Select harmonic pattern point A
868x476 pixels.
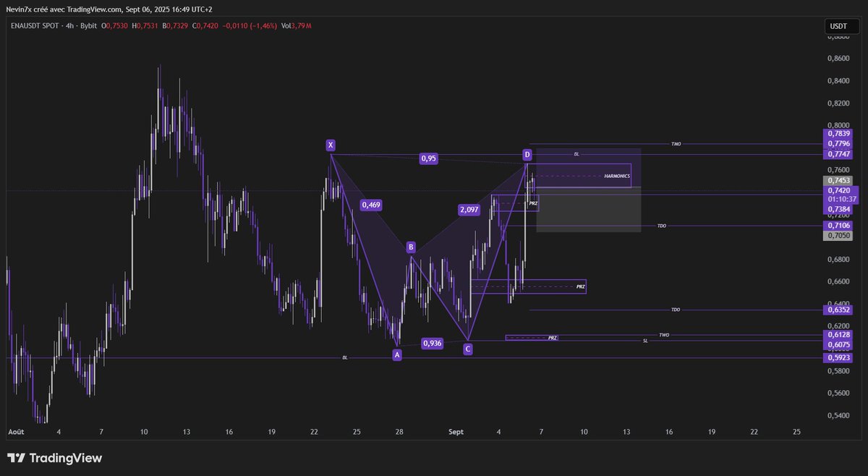(396, 354)
